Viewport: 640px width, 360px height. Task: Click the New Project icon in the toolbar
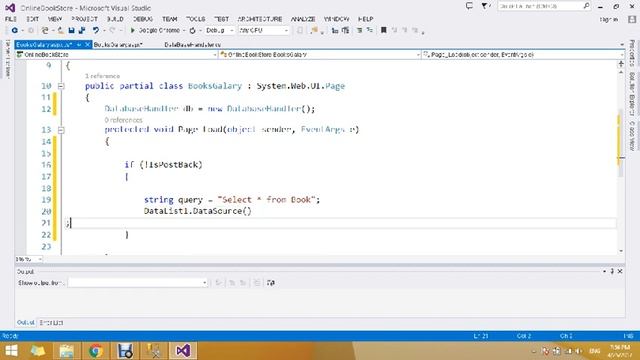pyautogui.click(x=45, y=31)
